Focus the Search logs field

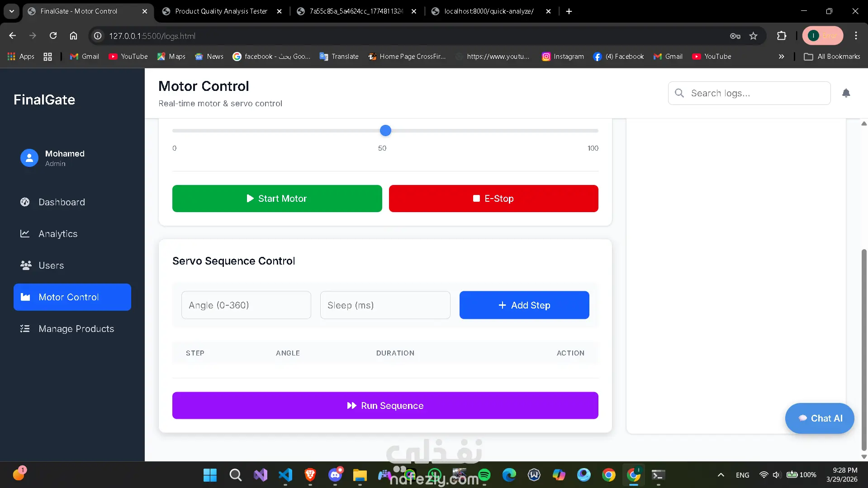749,93
